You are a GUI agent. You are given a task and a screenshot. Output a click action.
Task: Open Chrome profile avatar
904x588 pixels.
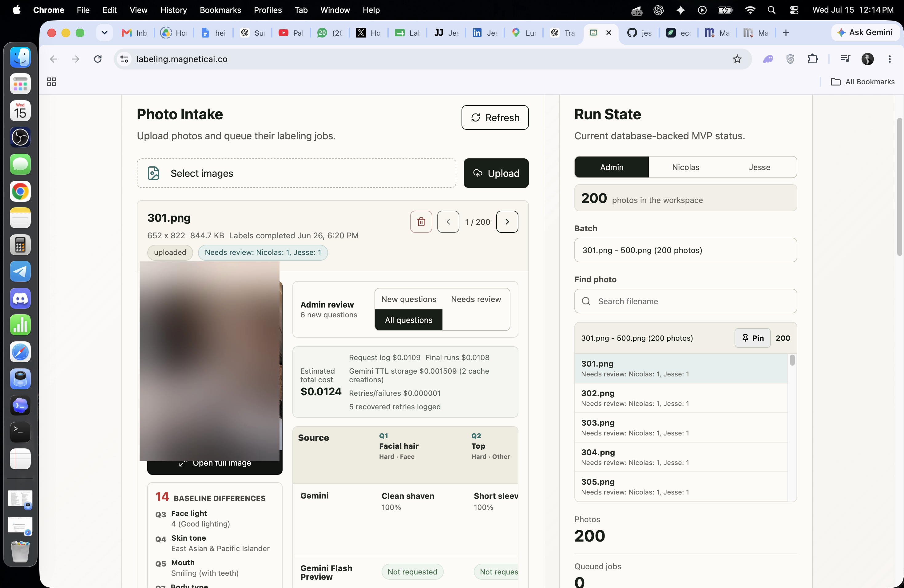[x=867, y=59]
